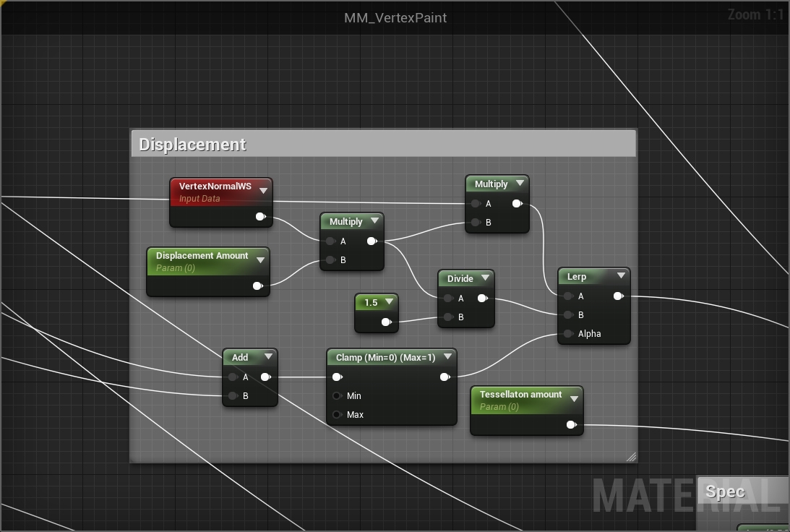Collapse the 1.5 constant node arrow

tap(389, 301)
